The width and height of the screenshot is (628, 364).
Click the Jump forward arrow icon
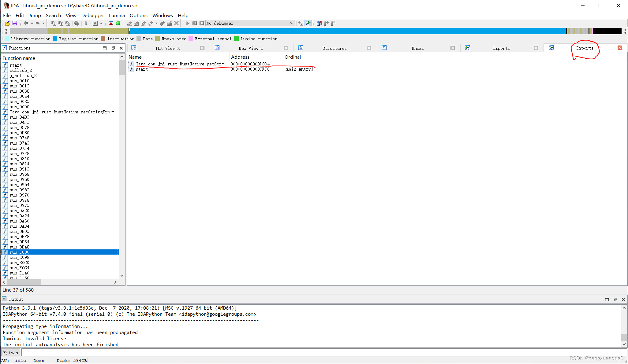[x=38, y=23]
